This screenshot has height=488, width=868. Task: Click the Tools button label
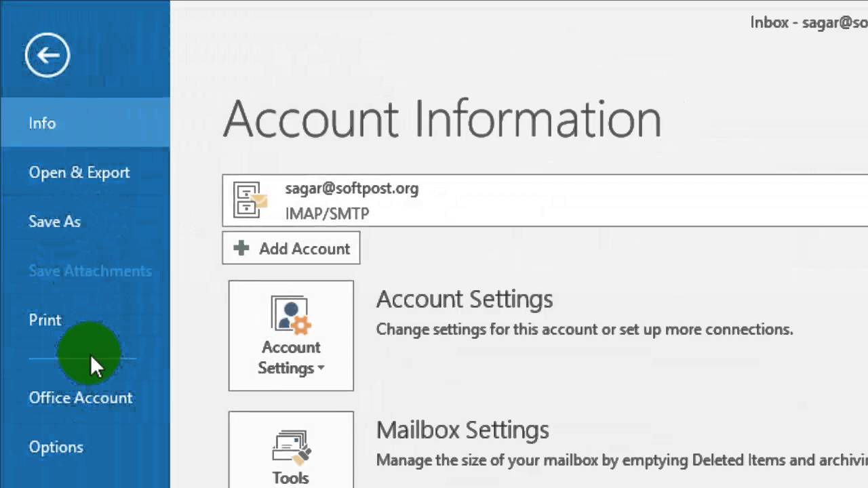click(x=290, y=477)
